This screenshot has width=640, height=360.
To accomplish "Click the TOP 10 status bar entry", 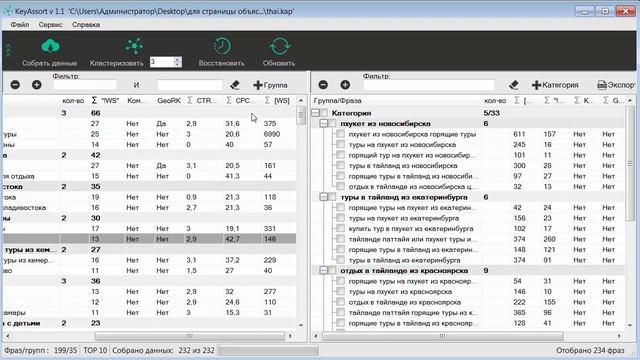I will (95, 350).
